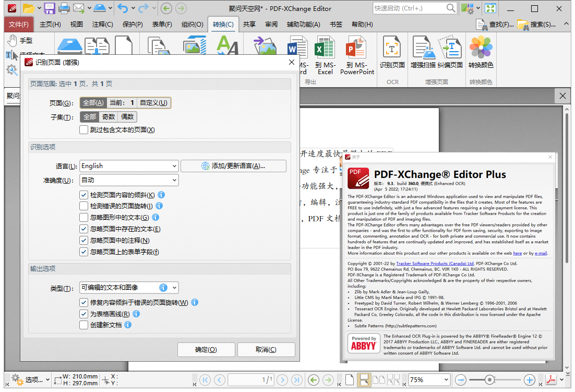This screenshot has width=575, height=392.
Task: Redo the last action
Action: pos(143,8)
